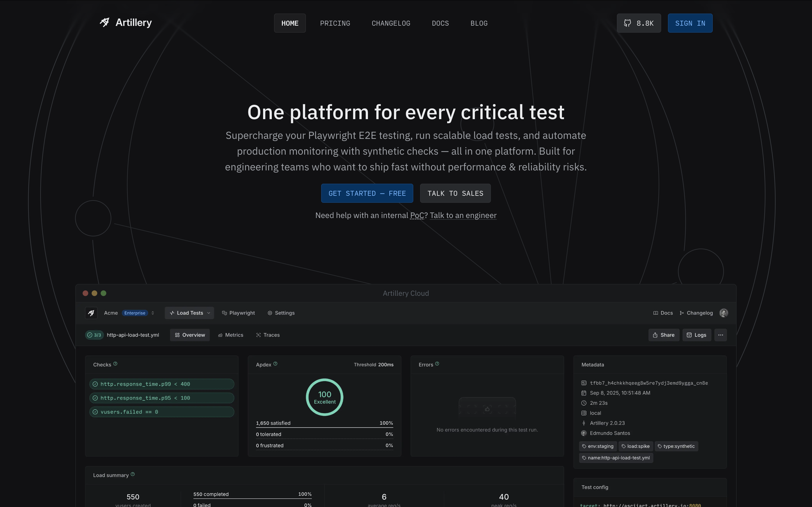Click the Artillery Cloud dashboard logo icon
Image resolution: width=812 pixels, height=507 pixels.
(x=91, y=313)
